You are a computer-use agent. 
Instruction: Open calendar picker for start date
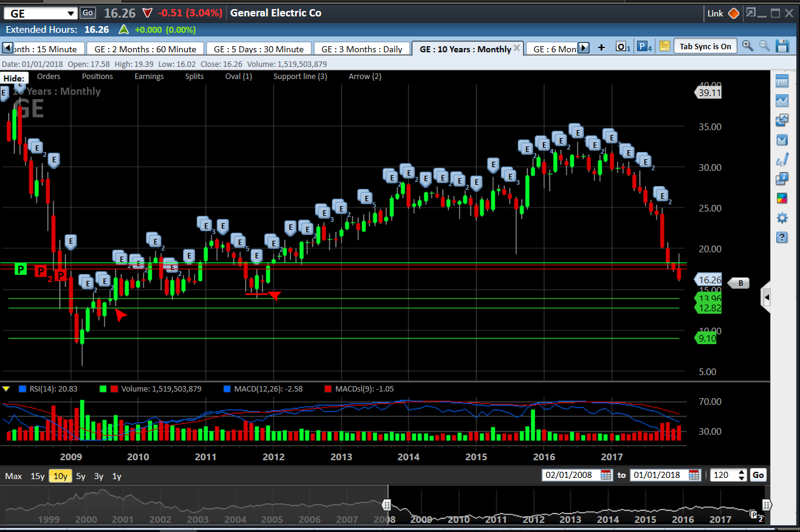pyautogui.click(x=606, y=475)
